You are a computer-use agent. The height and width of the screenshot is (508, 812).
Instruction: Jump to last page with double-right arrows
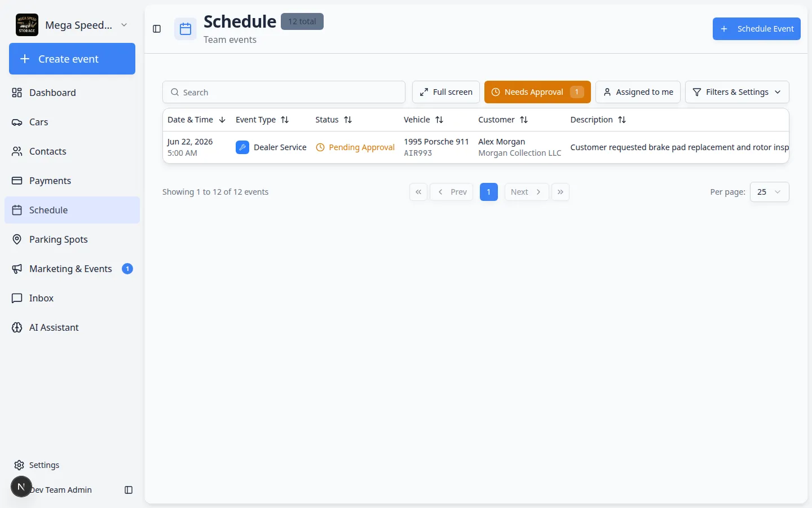(x=561, y=192)
